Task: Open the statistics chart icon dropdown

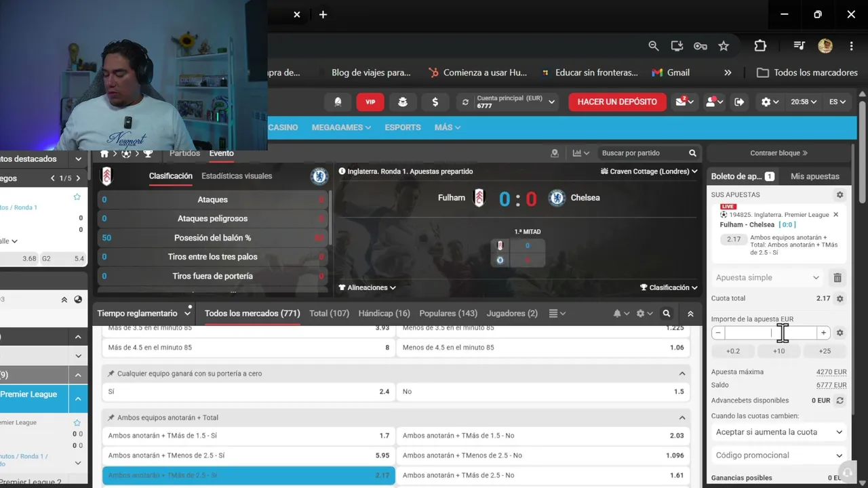Action: click(x=581, y=153)
